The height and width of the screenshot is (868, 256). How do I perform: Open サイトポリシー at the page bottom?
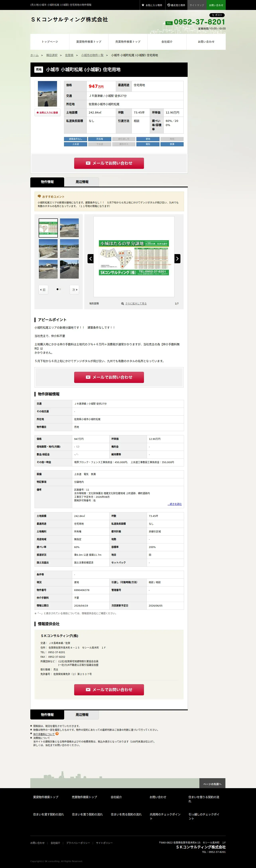[x=104, y=843]
